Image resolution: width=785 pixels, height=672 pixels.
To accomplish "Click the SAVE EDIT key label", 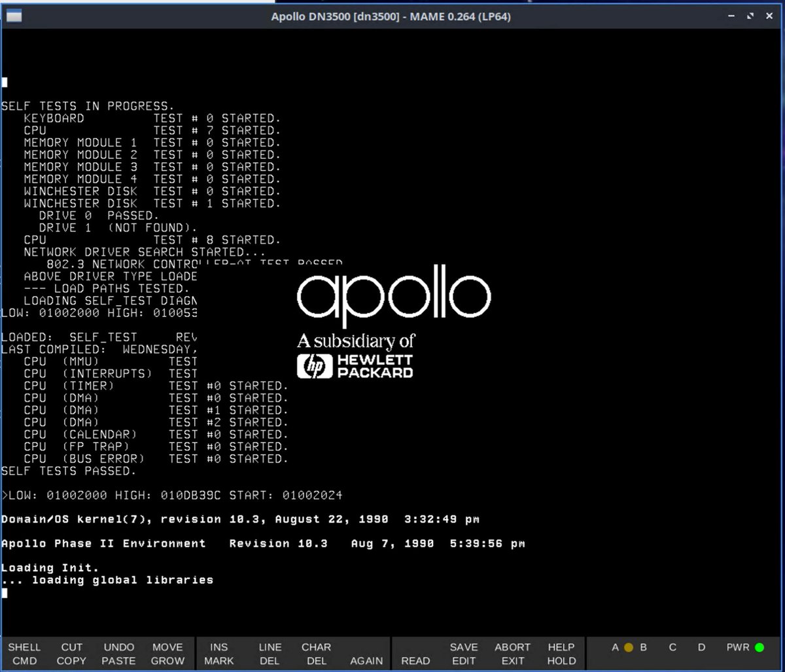I will pos(464,654).
